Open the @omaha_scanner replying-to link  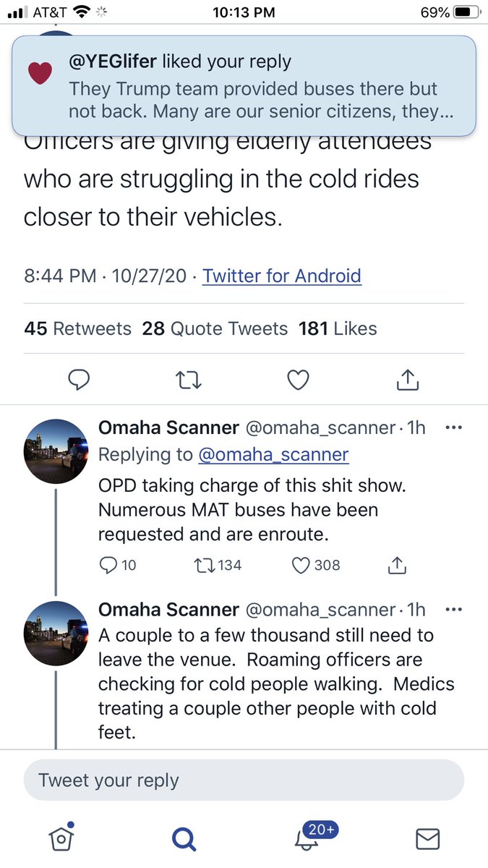(272, 454)
